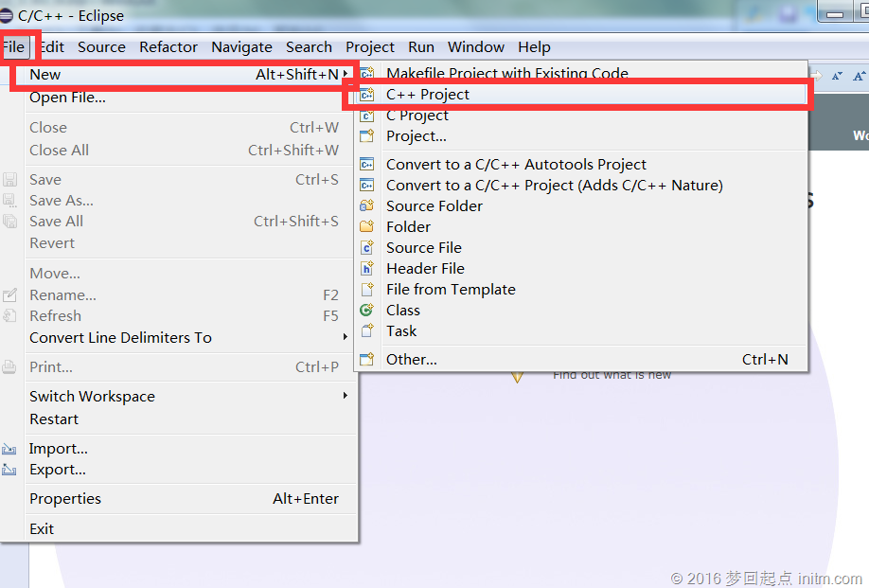Choose Folder from the New submenu

coord(580,227)
